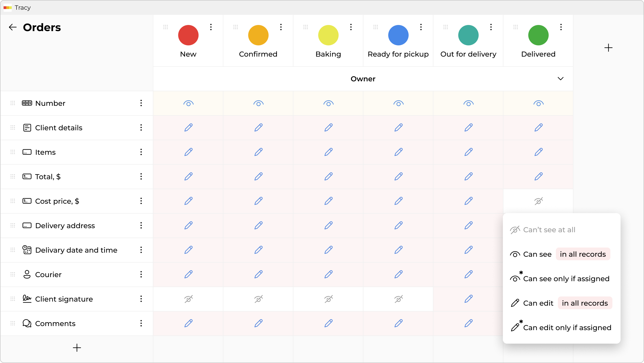
Task: Toggle Client signature crossed-eye in Confirmed column
Action: (x=258, y=299)
